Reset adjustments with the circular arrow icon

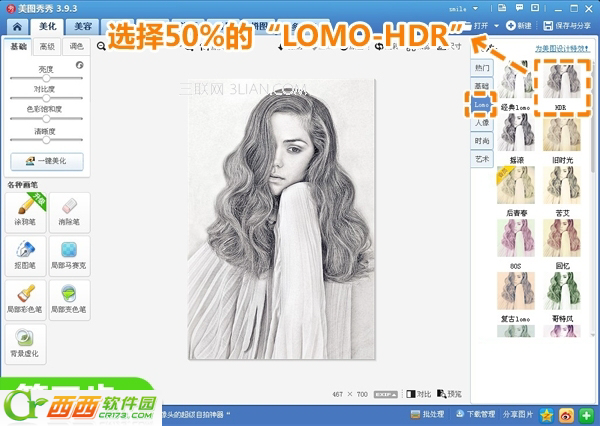(80, 65)
